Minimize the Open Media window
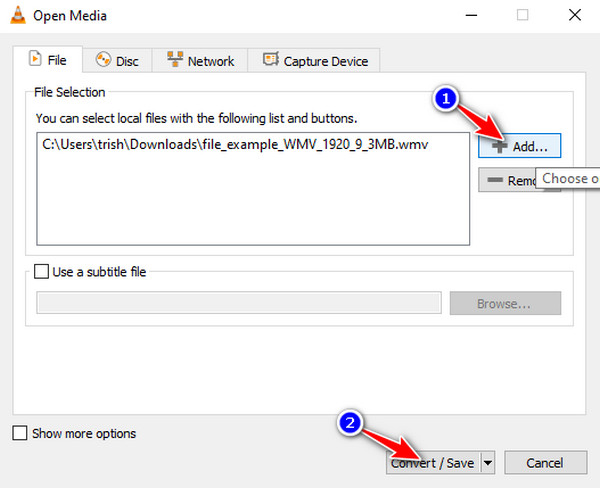Screen dimensions: 600x488 471,15
